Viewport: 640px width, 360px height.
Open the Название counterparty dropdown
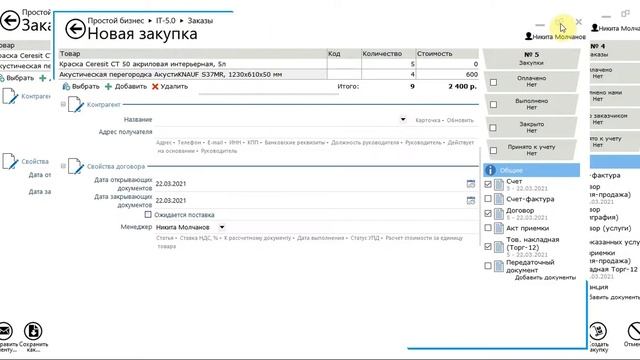pyautogui.click(x=403, y=120)
